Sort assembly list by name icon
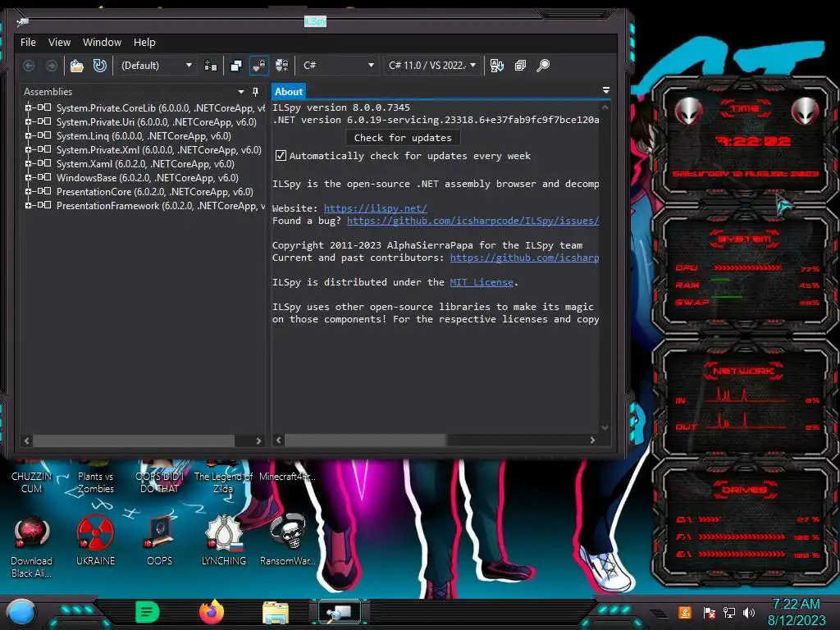The height and width of the screenshot is (630, 840). click(497, 66)
